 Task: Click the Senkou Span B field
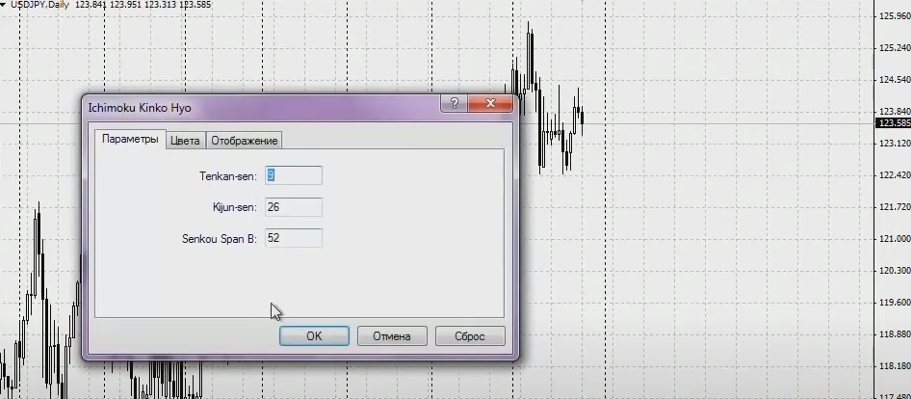pos(293,238)
